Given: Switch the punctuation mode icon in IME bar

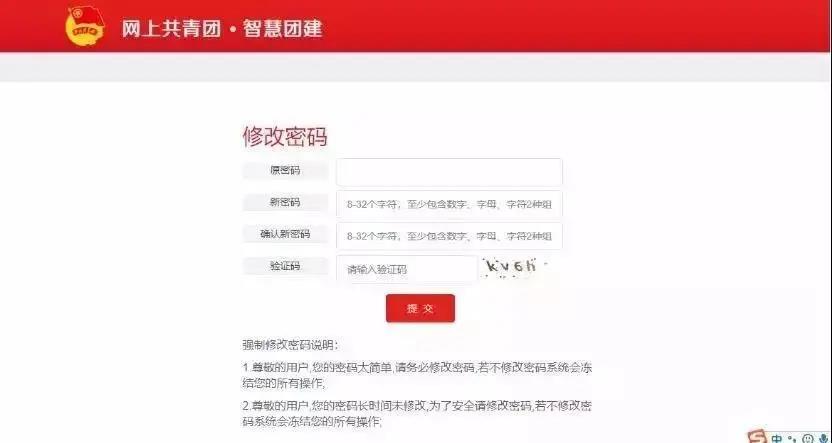Looking at the screenshot, I should (x=793, y=439).
